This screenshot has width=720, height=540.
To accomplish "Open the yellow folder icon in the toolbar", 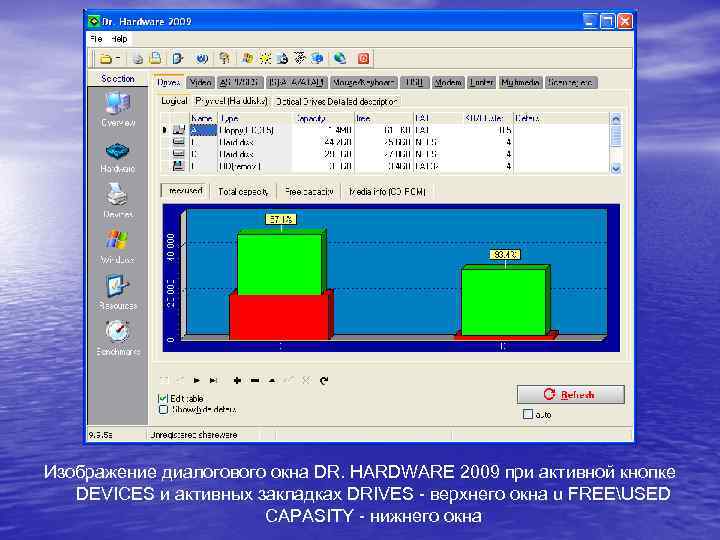I will coord(106,59).
